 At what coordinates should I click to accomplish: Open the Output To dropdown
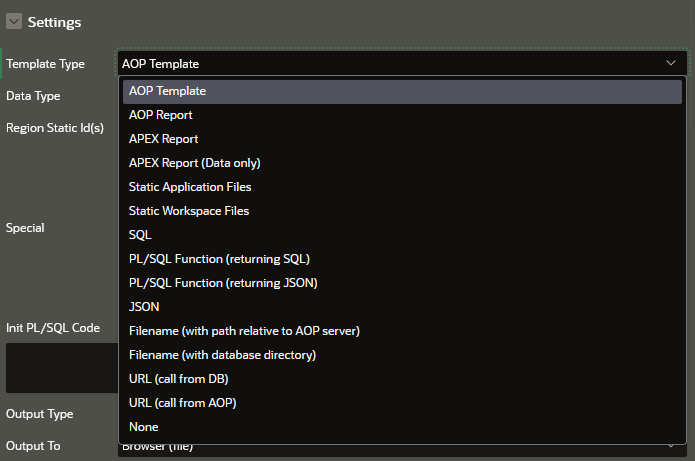coord(400,448)
